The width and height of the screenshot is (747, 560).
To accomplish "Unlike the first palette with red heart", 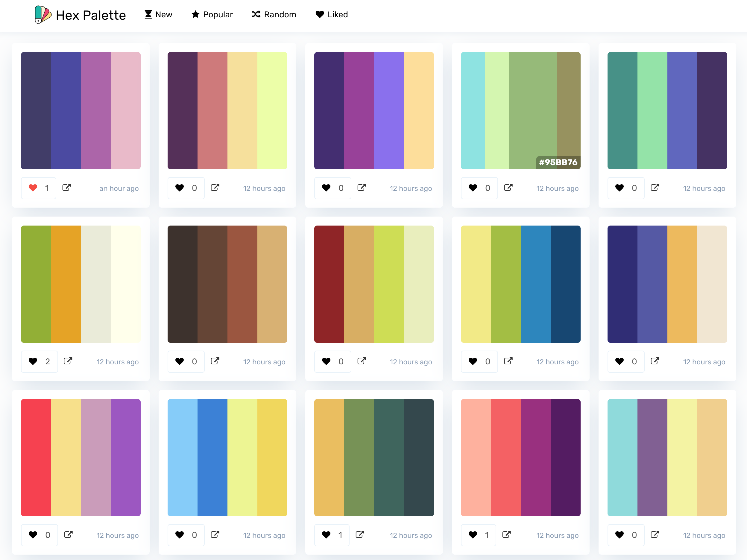I will 33,188.
